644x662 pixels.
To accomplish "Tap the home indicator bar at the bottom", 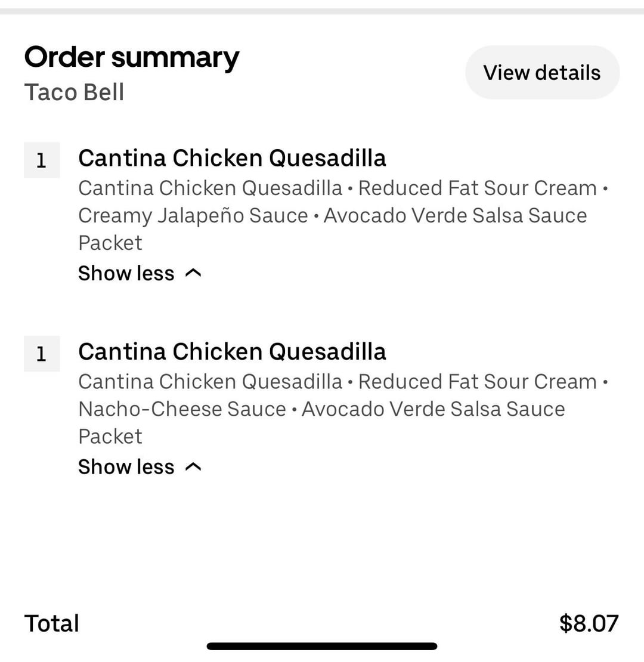I will point(322,646).
